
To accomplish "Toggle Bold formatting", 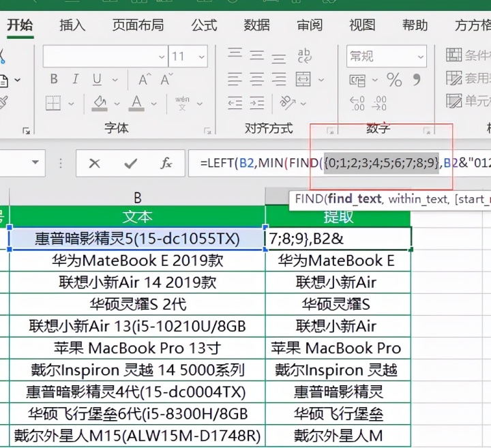I will (x=54, y=79).
